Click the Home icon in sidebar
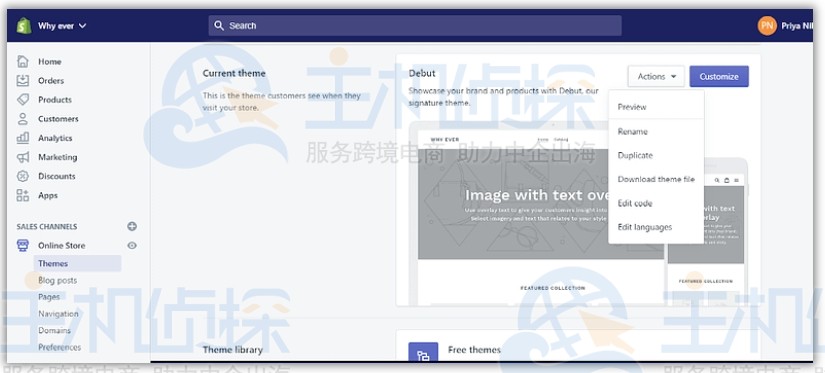The height and width of the screenshot is (373, 825). (23, 62)
